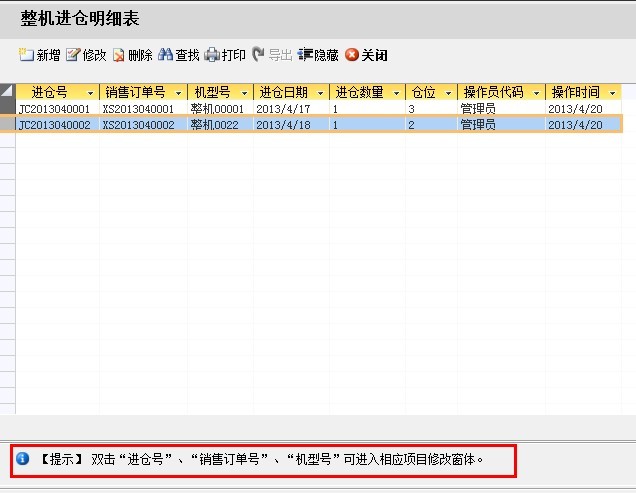
Task: Click the 隐藏 hide icon
Action: (305, 54)
